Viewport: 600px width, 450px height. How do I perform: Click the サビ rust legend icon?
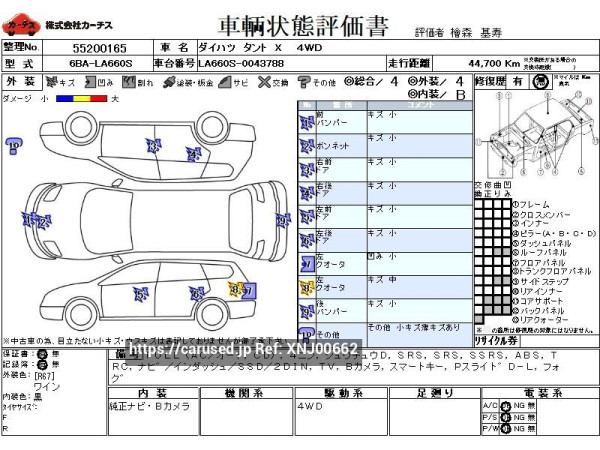tap(225, 82)
